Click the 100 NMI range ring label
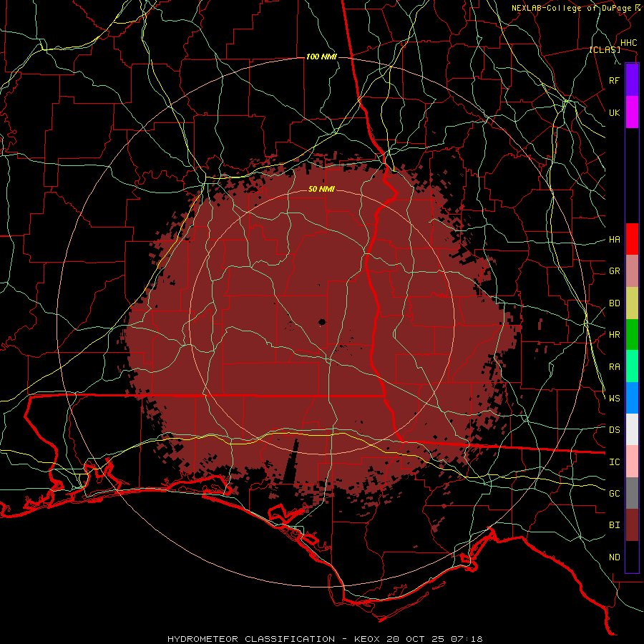 (x=321, y=57)
